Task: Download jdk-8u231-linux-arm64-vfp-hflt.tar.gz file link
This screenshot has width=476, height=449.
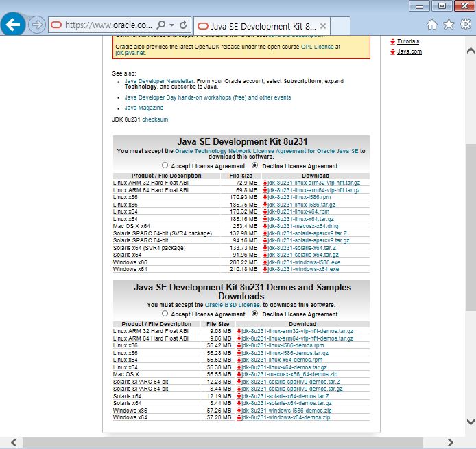Action: click(314, 190)
